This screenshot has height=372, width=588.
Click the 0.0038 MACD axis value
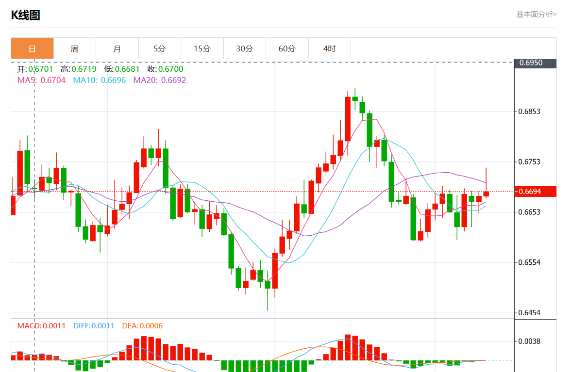(530, 341)
